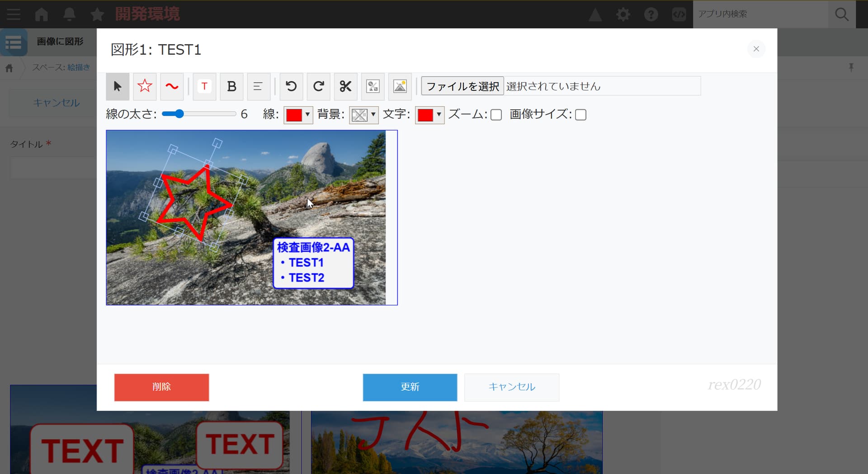Select the text box tool
Screen dimensions: 868x474
[204, 86]
